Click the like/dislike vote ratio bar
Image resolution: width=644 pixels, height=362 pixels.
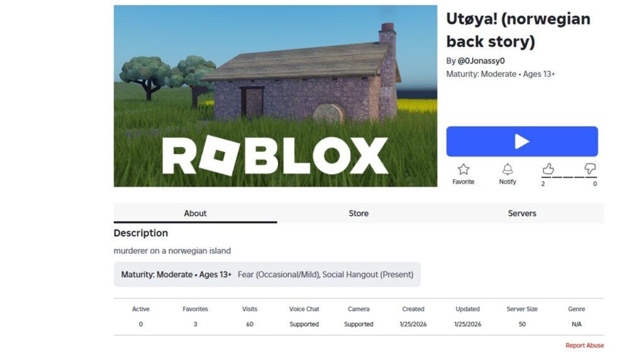coord(569,177)
